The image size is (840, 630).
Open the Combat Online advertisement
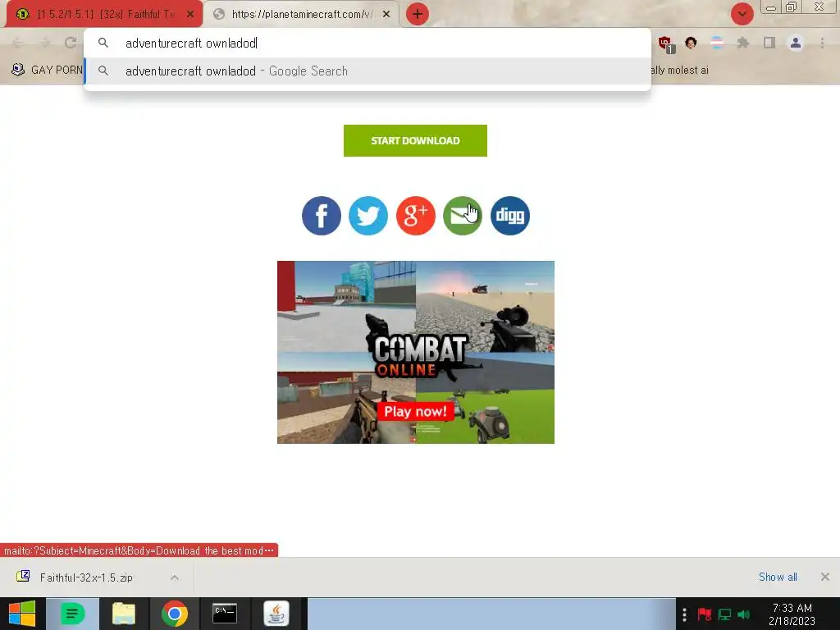coord(416,352)
